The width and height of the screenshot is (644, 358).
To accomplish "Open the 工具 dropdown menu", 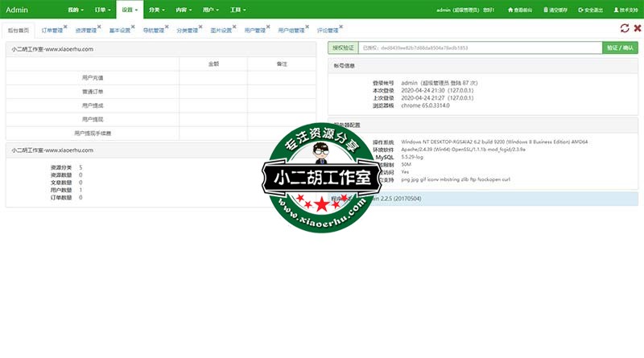I will click(236, 10).
